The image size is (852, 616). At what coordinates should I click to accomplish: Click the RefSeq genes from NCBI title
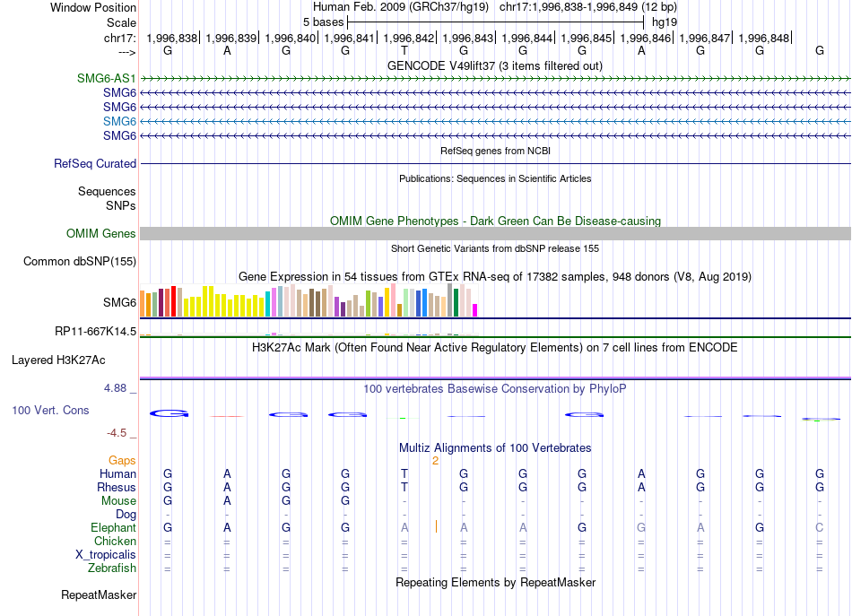click(496, 151)
